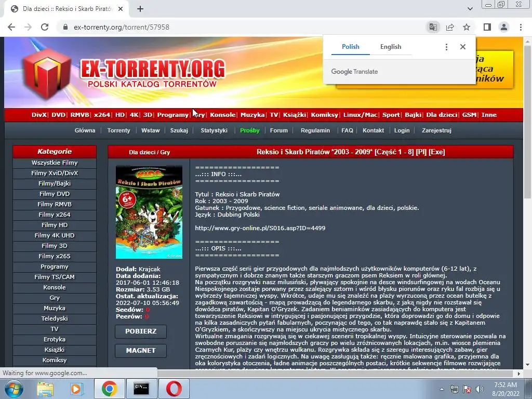Viewport: 532px width, 399px height.
Task: Open the Regulamin rules link
Action: point(315,130)
